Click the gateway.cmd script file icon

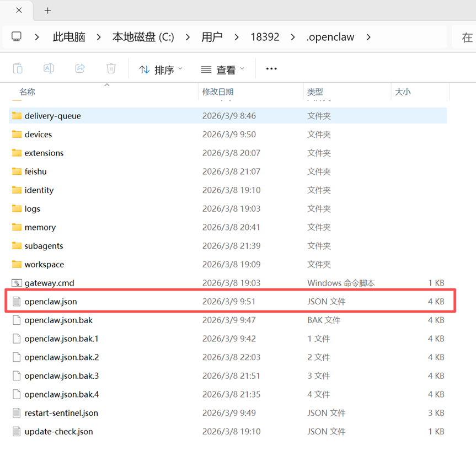(17, 283)
